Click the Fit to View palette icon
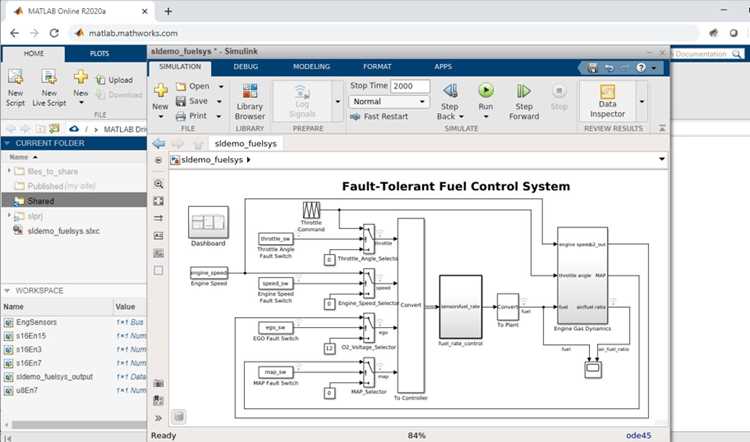Screen dimensions: 750x442 (x=159, y=201)
